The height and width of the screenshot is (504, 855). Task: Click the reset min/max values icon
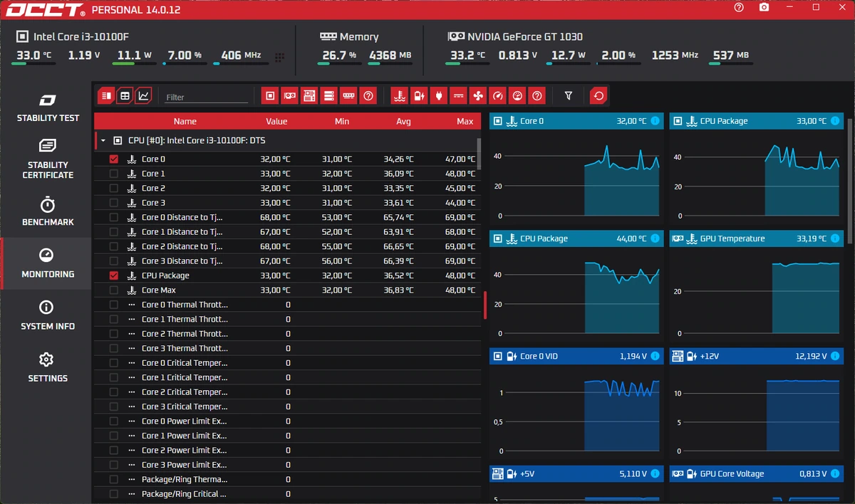pyautogui.click(x=598, y=95)
